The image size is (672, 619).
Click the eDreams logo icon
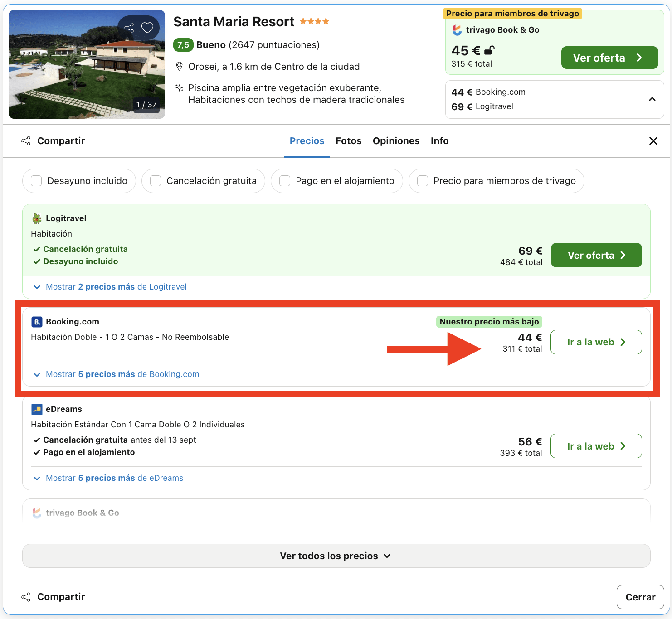point(37,409)
